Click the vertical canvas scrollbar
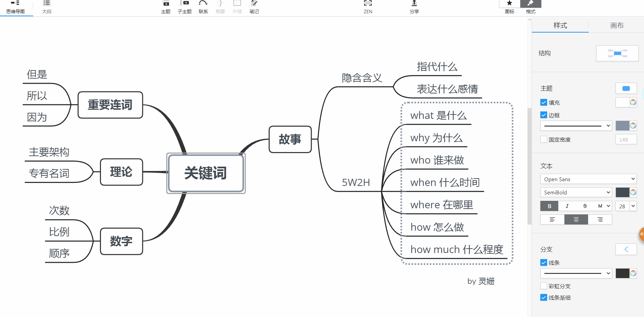 click(529, 166)
